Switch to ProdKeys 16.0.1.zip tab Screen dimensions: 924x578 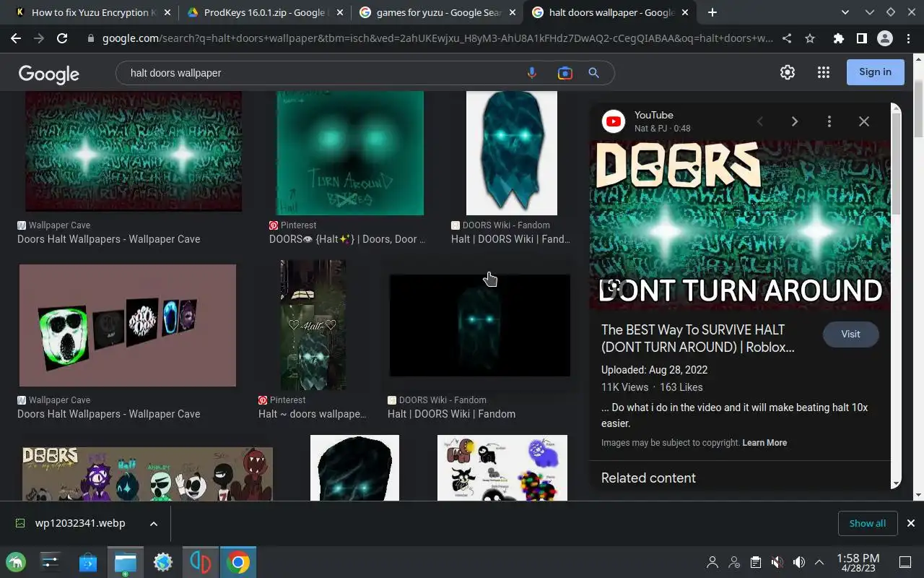point(263,12)
